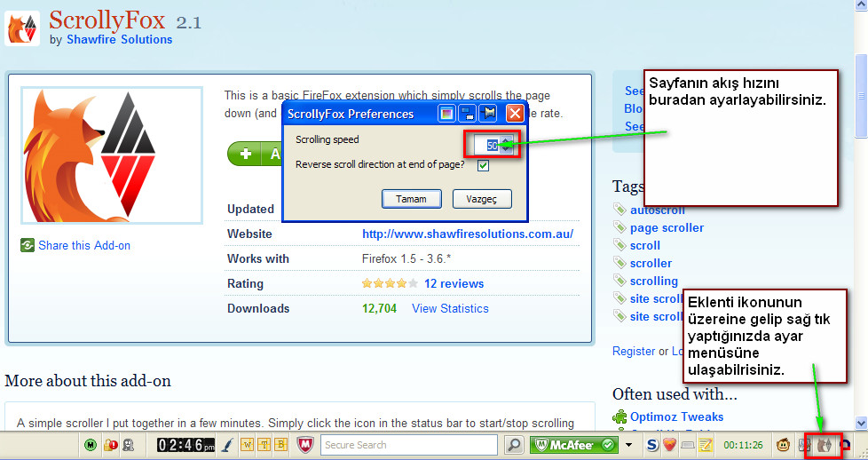The height and width of the screenshot is (460, 868).
Task: Decrease scrolling speed with spinner down arrow
Action: 505,149
